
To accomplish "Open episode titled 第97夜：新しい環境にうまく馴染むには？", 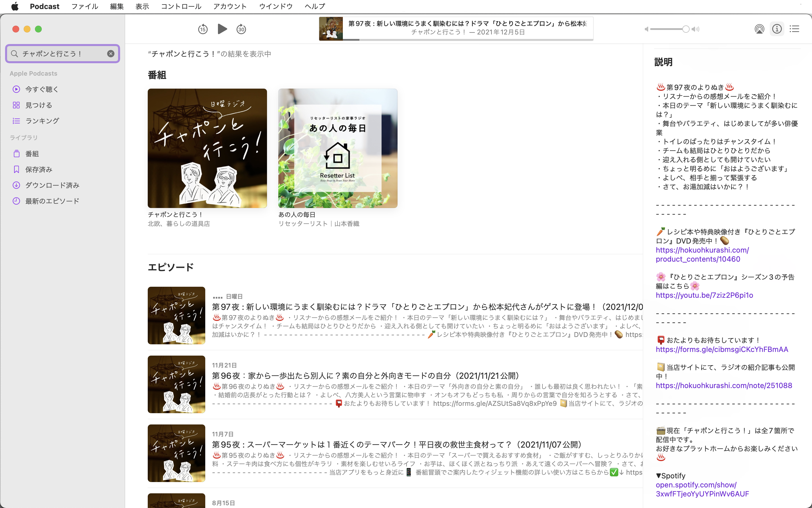I will (427, 307).
